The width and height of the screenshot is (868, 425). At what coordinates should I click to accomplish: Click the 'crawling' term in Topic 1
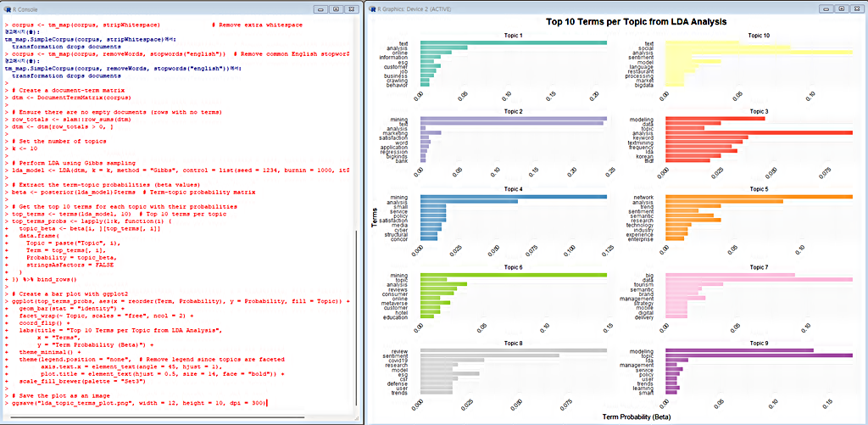tap(397, 81)
